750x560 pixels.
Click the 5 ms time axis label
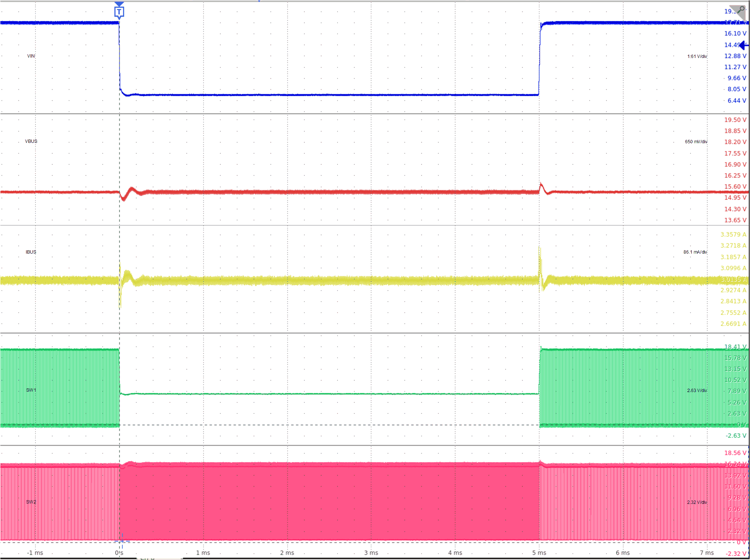pos(539,553)
